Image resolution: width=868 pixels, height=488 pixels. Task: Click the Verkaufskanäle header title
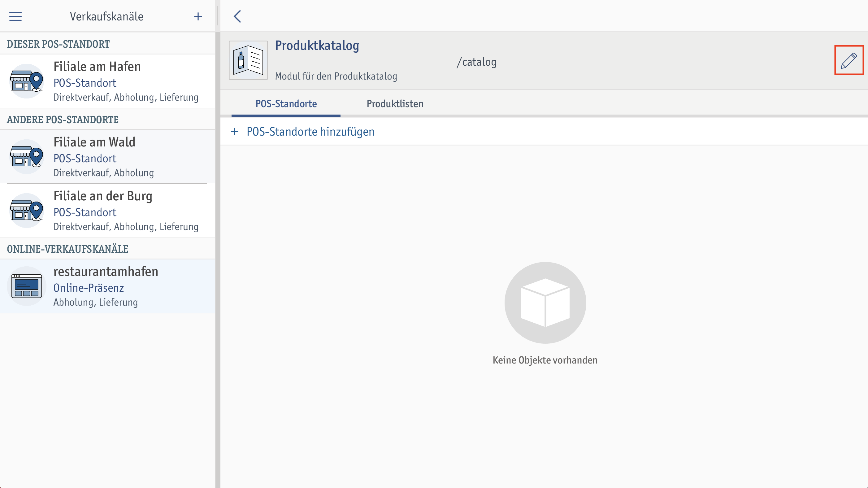(x=106, y=16)
